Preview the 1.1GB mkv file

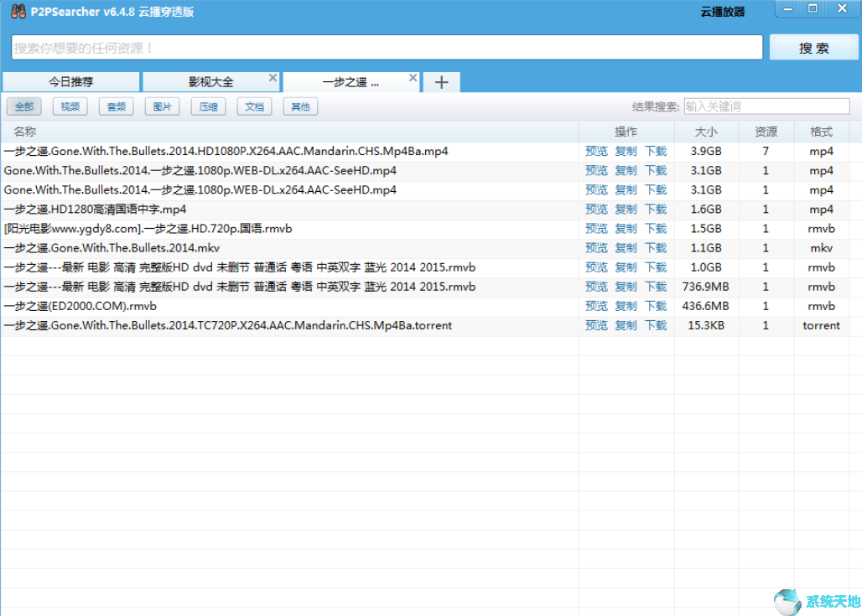point(596,248)
